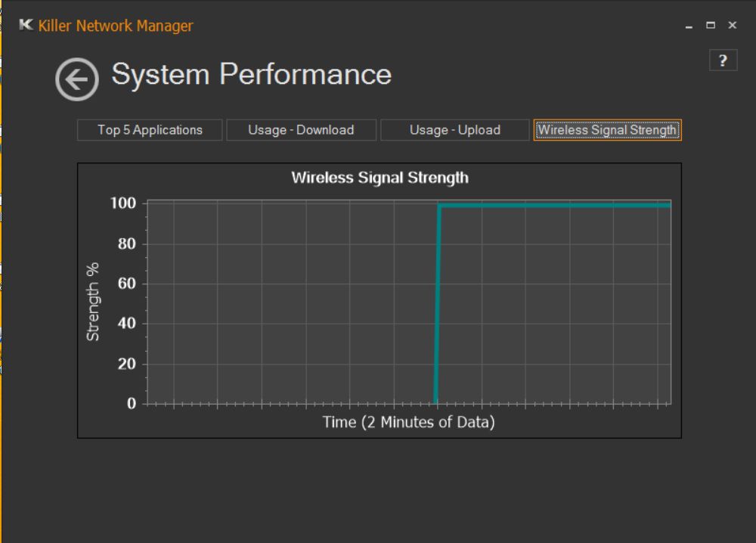Switch to Top 5 Applications tab
This screenshot has height=543, width=756.
[x=150, y=130]
